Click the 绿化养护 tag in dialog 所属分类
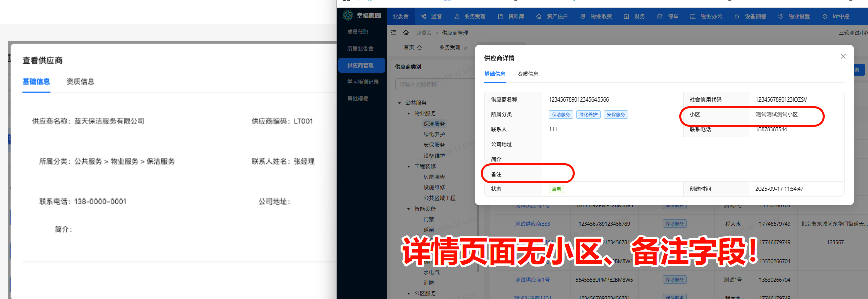 pyautogui.click(x=588, y=115)
